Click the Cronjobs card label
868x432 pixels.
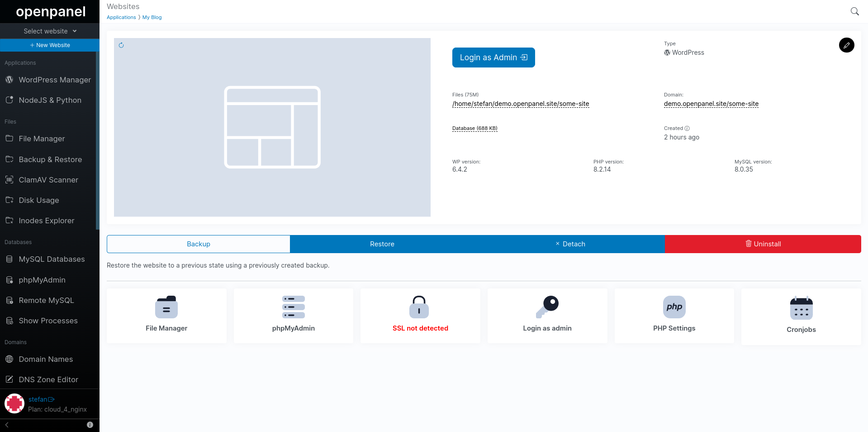pyautogui.click(x=802, y=330)
